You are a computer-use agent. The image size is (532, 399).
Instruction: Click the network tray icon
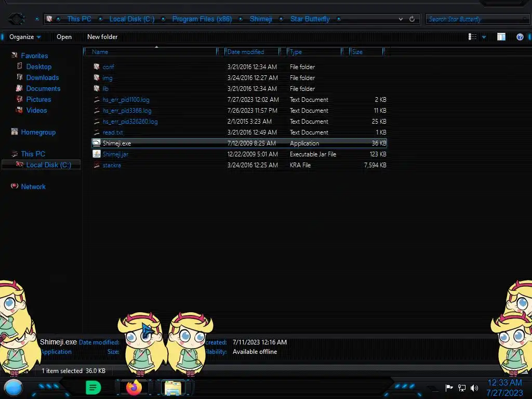[x=461, y=388]
